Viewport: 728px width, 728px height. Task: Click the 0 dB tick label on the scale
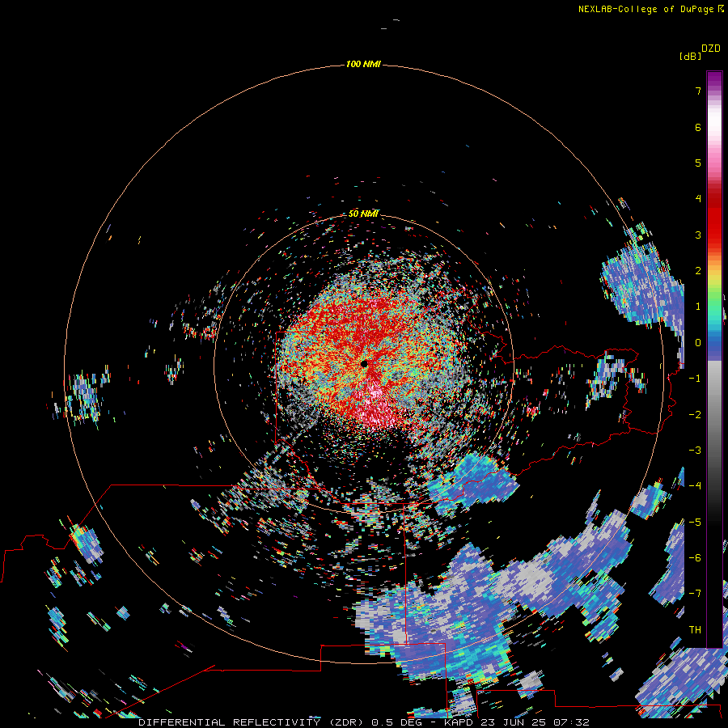(x=698, y=343)
